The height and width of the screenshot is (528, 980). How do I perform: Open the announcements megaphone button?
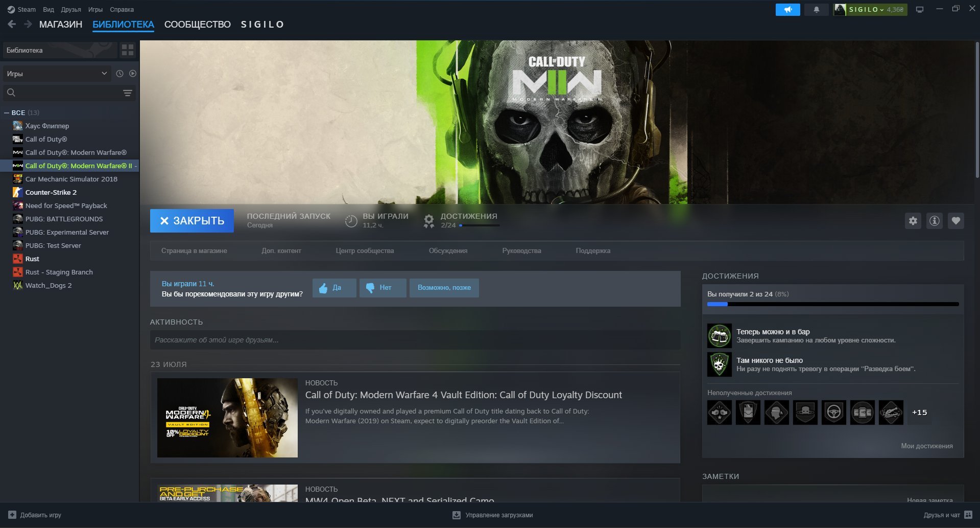tap(787, 10)
